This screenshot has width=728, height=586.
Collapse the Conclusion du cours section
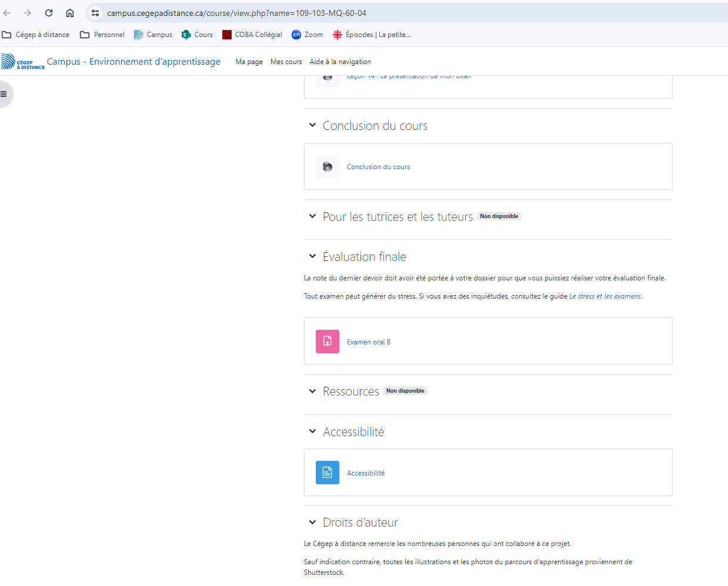pos(312,125)
